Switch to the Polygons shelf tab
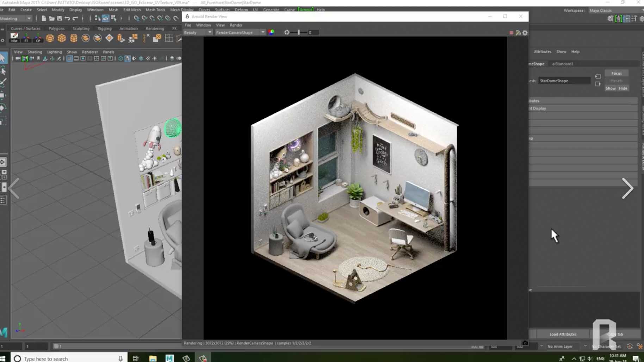 [x=56, y=28]
